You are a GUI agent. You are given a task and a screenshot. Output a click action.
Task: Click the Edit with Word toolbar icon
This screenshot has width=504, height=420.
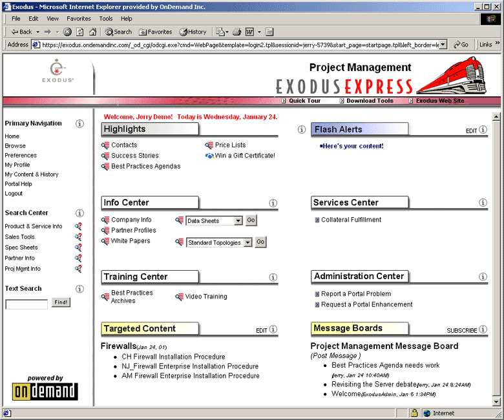coord(250,32)
